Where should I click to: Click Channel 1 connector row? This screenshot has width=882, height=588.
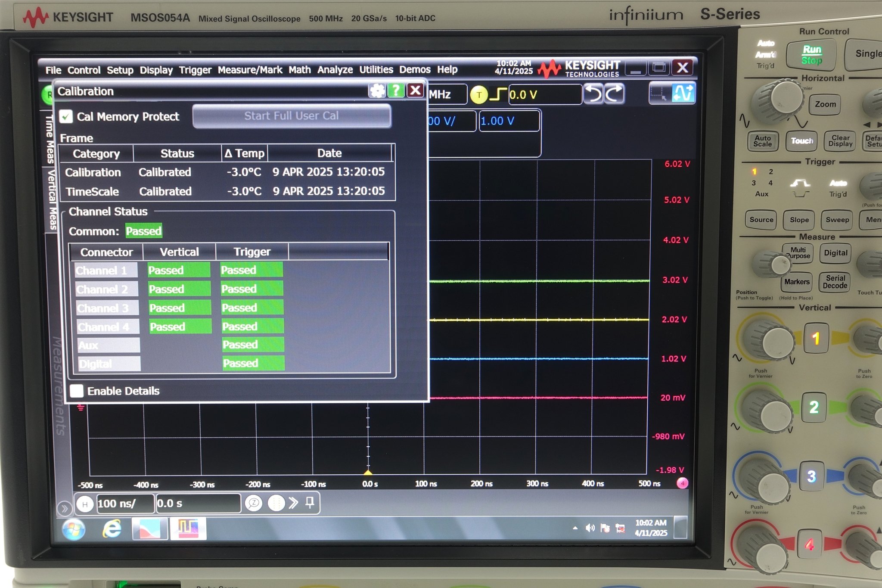106,271
